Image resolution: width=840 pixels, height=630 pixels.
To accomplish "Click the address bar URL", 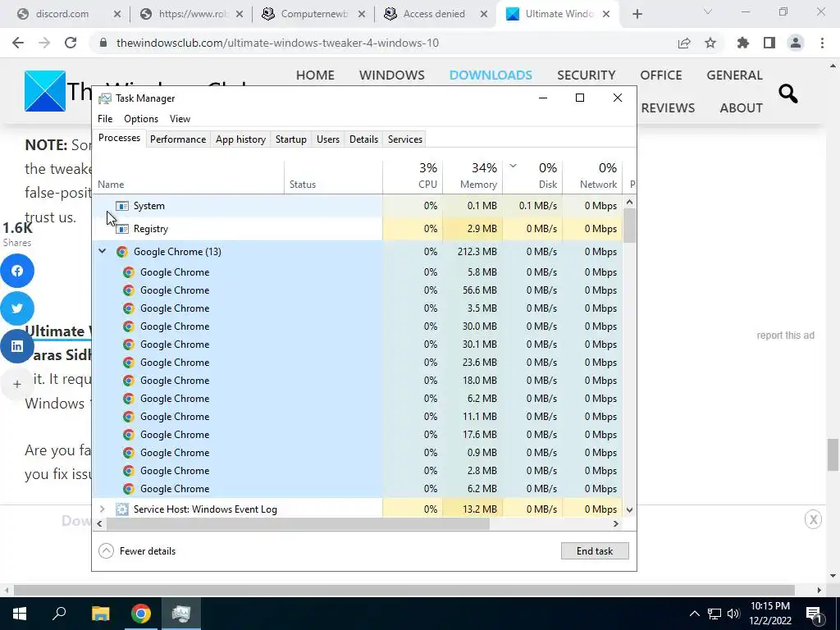I will click(277, 43).
